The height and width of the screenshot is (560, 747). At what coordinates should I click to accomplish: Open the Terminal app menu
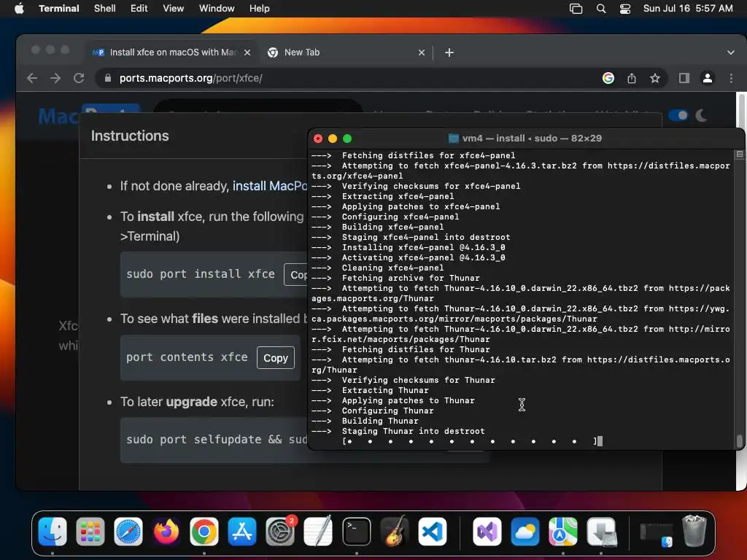[x=58, y=8]
